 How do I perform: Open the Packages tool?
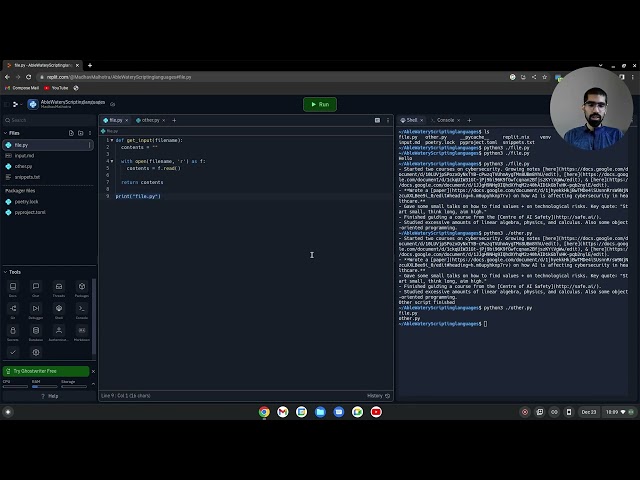(x=82, y=289)
